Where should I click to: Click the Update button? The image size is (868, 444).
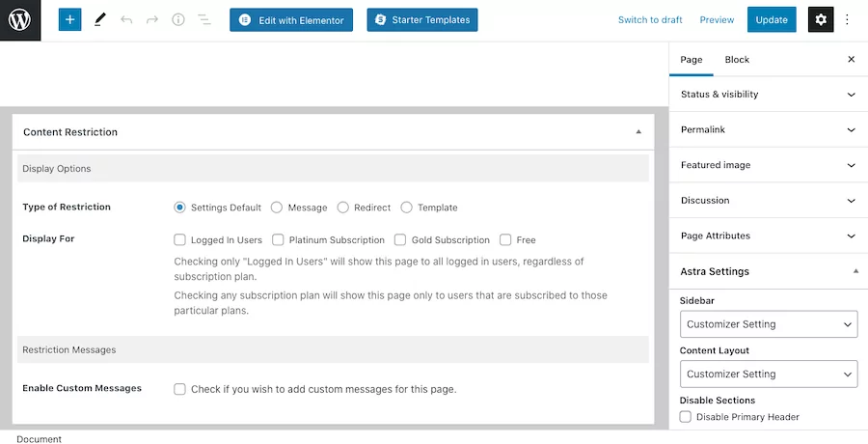tap(772, 19)
